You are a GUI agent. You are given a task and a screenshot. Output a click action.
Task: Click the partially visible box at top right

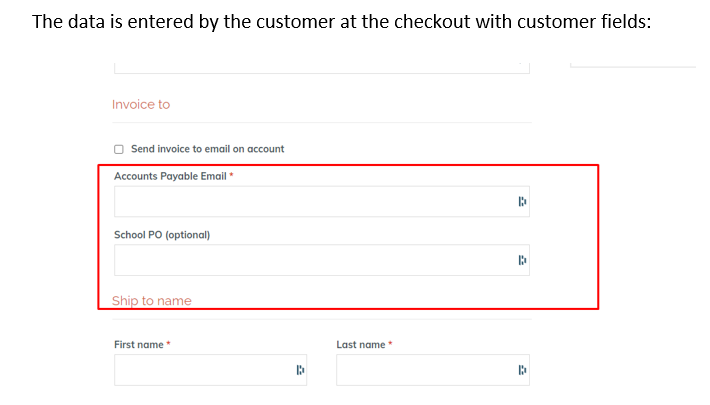click(632, 64)
